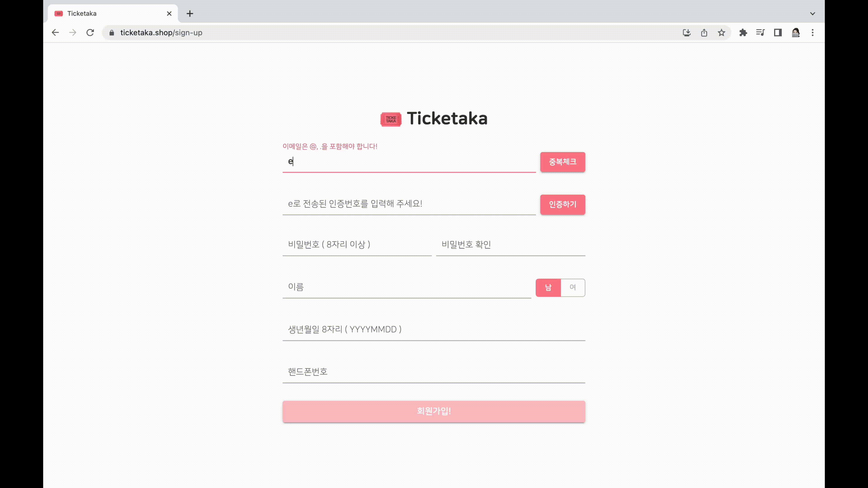Open a new browser tab

click(190, 14)
